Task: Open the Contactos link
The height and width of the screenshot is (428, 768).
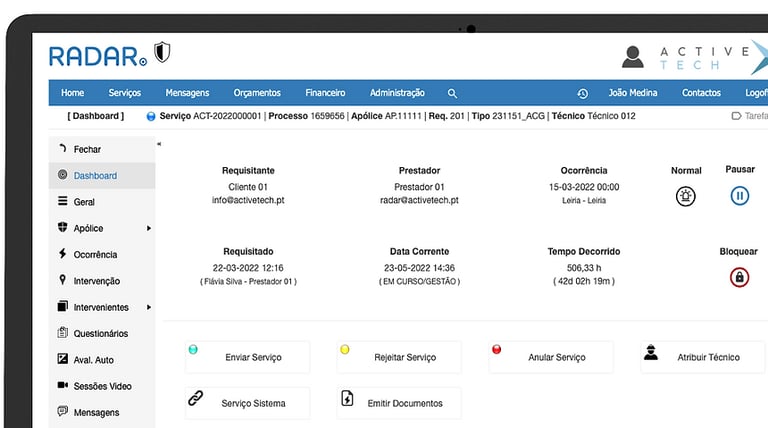Action: [701, 93]
